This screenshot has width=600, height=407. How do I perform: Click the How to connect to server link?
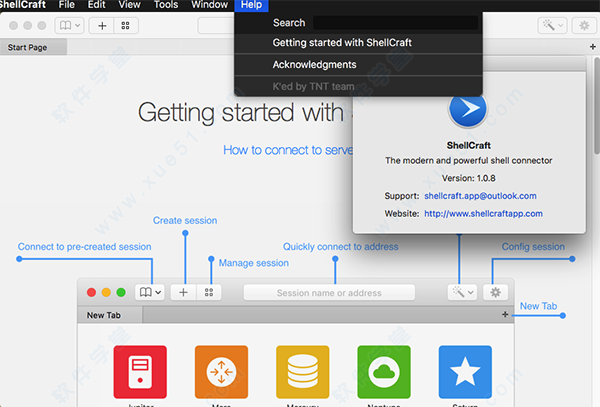point(288,150)
